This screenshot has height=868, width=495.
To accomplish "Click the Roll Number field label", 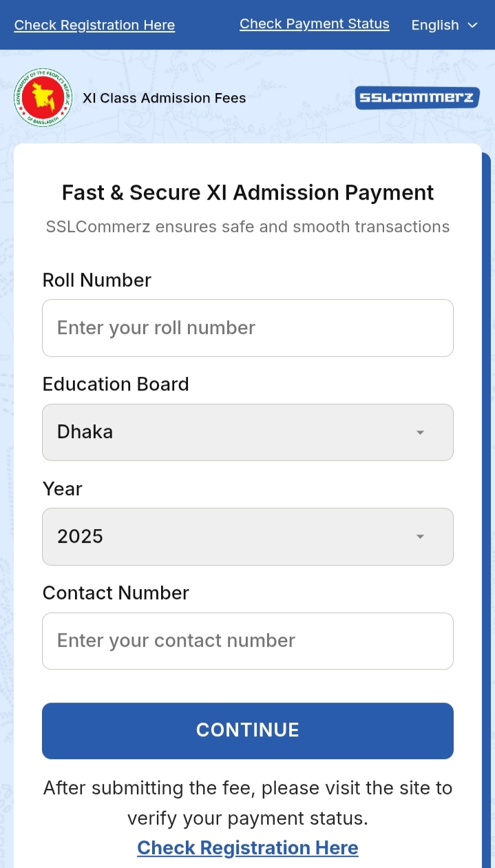I will pos(96,280).
